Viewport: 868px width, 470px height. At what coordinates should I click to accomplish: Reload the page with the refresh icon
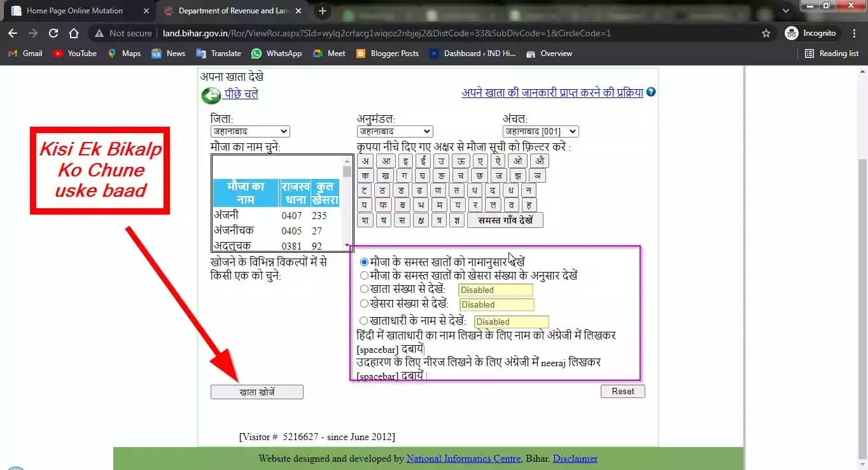pos(53,33)
